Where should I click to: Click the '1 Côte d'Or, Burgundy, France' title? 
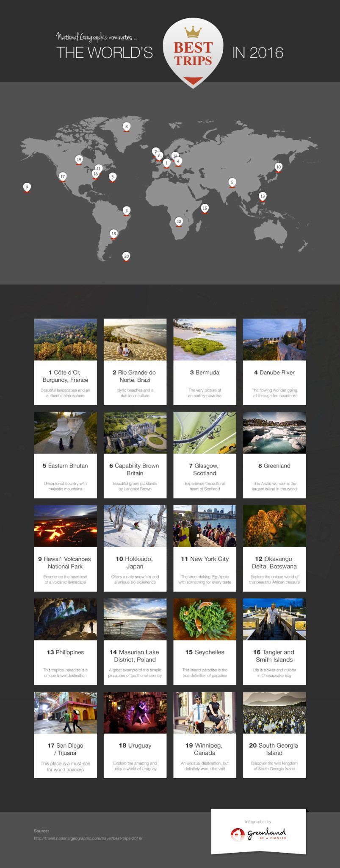(65, 376)
